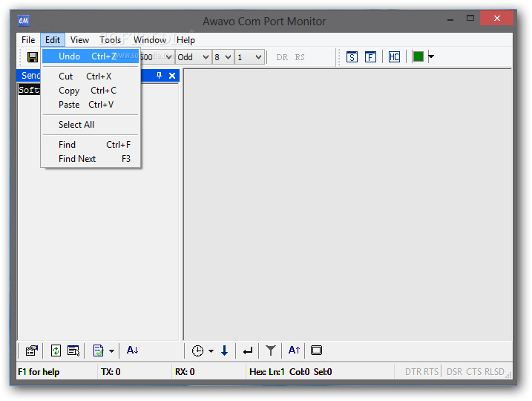This screenshot has height=401, width=532.
Task: Minimize the Awavo Com Port Monitor window
Action: pos(450,19)
